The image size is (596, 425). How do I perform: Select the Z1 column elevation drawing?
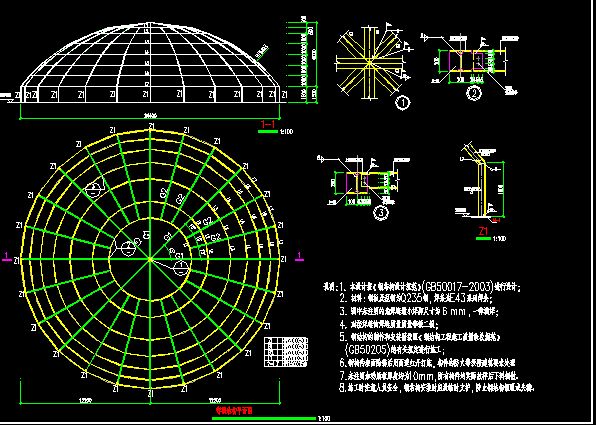click(480, 182)
